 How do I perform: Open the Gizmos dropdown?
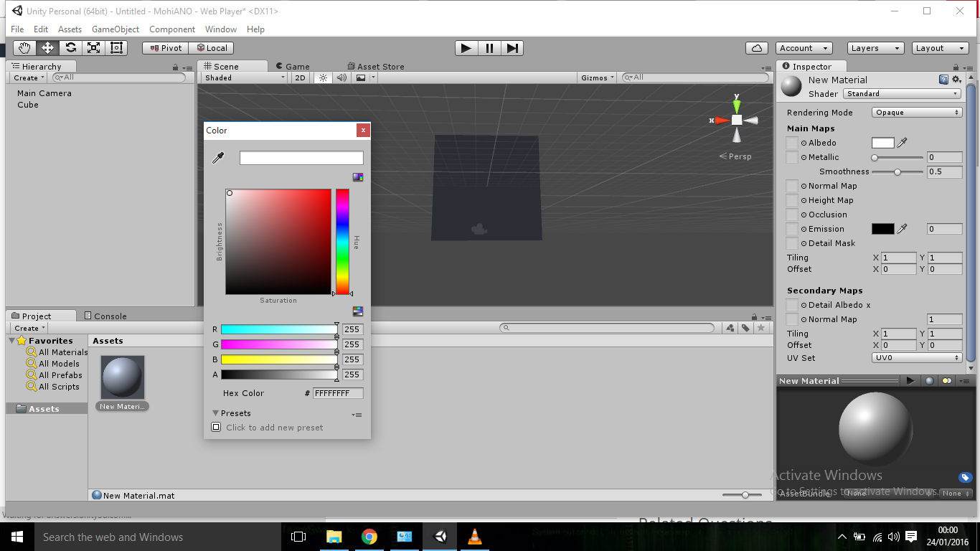(x=598, y=77)
